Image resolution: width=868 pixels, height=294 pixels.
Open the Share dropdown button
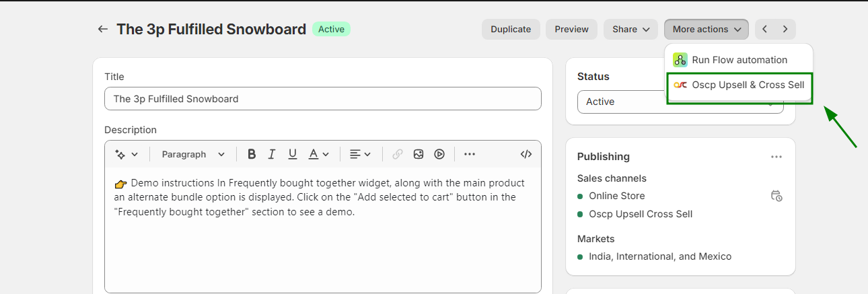(x=630, y=29)
